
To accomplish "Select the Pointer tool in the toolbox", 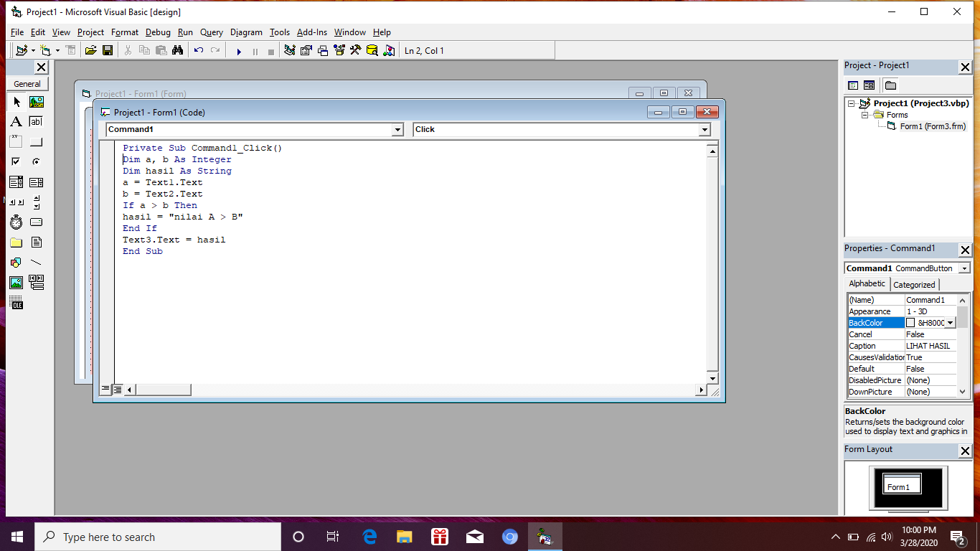I will (x=17, y=102).
